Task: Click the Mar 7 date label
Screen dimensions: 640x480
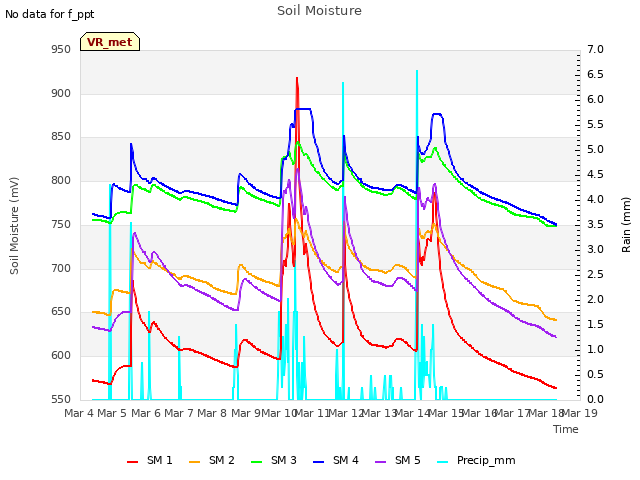Action: click(179, 413)
